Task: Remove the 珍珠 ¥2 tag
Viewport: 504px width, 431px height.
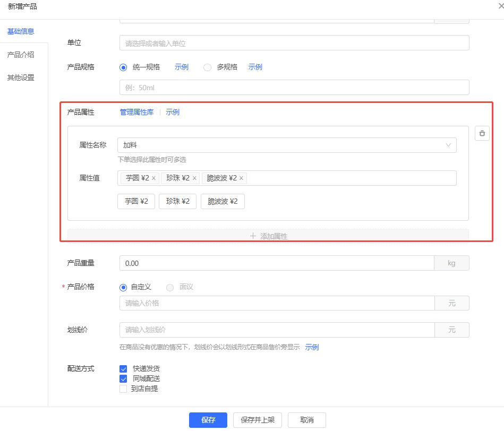Action: (x=194, y=178)
